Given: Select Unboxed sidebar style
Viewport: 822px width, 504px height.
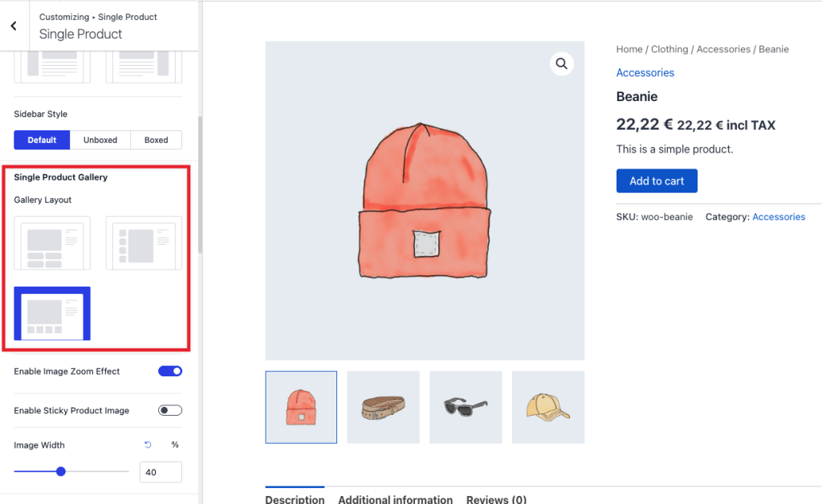Looking at the screenshot, I should coord(100,140).
